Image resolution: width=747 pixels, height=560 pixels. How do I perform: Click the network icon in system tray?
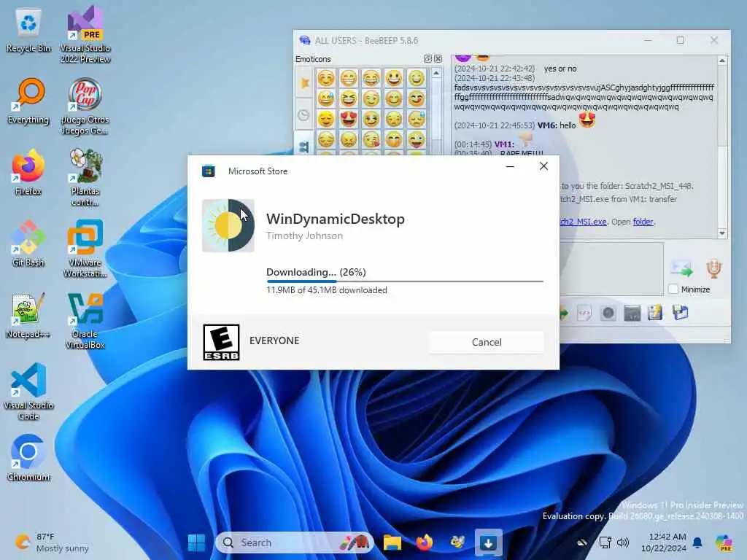click(x=605, y=542)
